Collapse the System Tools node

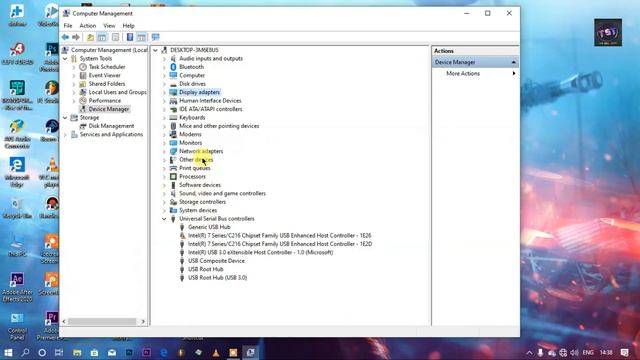(65, 59)
